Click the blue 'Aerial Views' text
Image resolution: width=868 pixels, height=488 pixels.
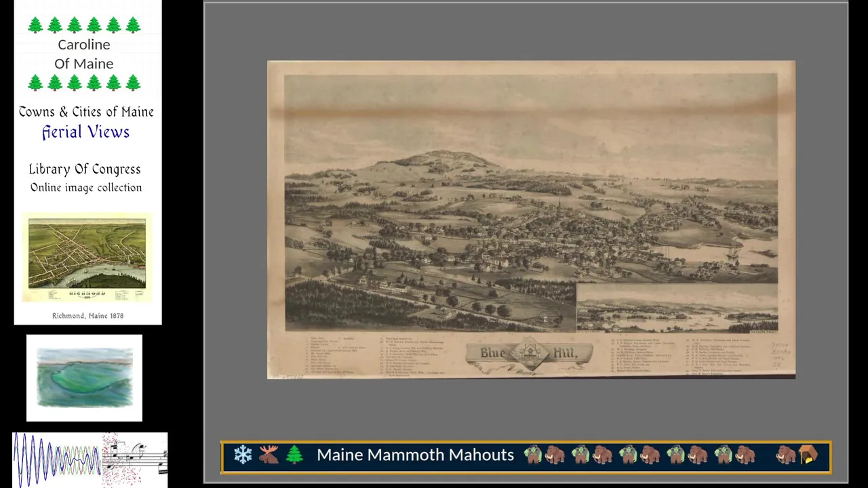[x=85, y=132]
